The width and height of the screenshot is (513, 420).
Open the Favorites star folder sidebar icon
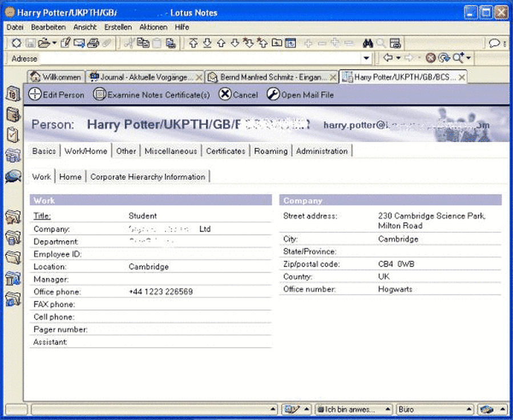pyautogui.click(x=13, y=217)
